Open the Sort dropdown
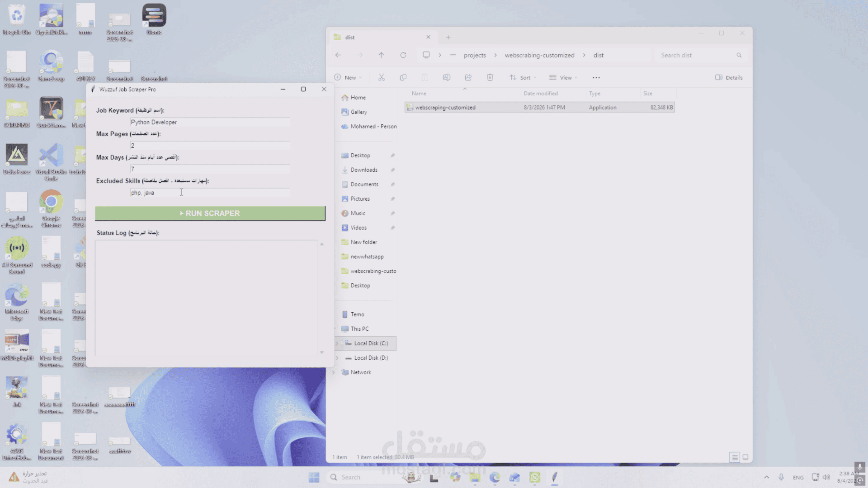 [523, 78]
